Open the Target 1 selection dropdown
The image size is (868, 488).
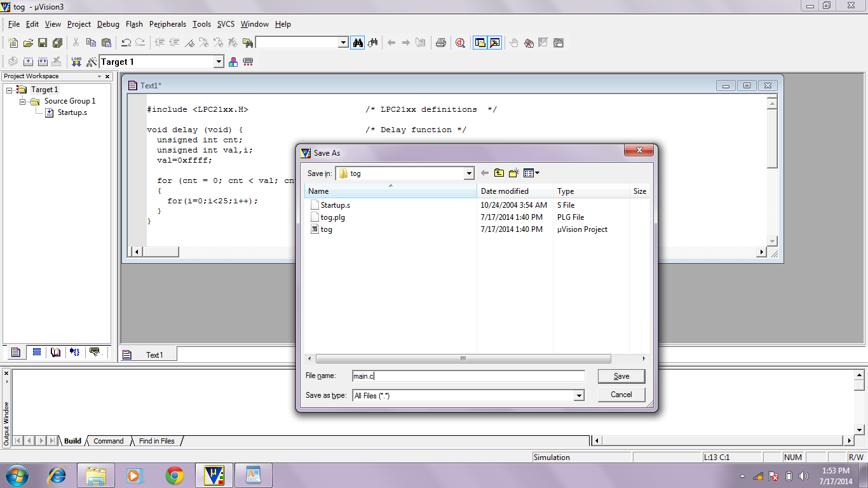click(219, 62)
